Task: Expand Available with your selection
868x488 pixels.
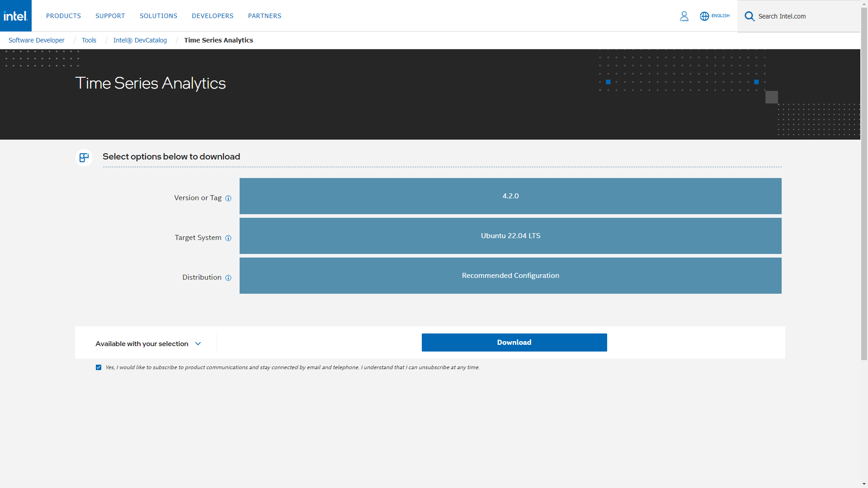Action: (148, 344)
